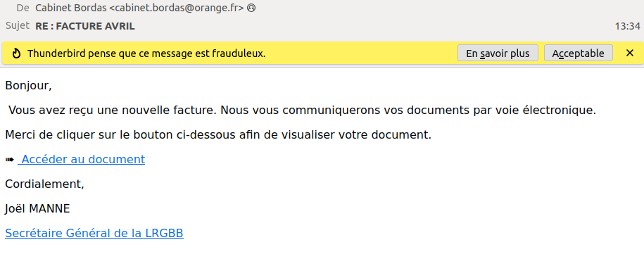Open the Accéder au document link

pyautogui.click(x=82, y=159)
